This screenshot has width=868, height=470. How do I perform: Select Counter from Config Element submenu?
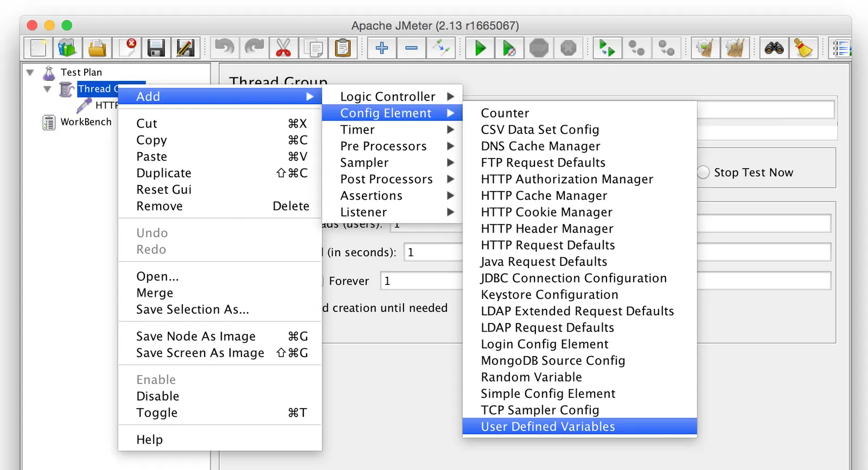579,113
